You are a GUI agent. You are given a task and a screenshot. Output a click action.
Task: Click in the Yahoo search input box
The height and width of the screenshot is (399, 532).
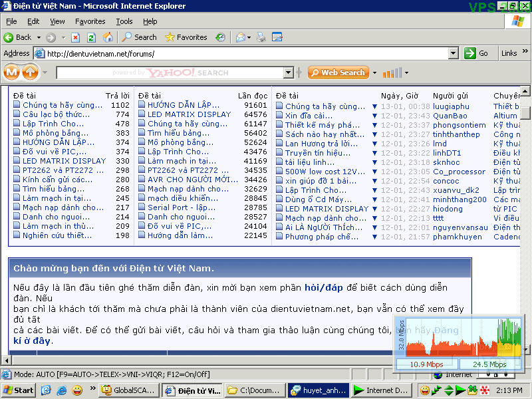(170, 72)
